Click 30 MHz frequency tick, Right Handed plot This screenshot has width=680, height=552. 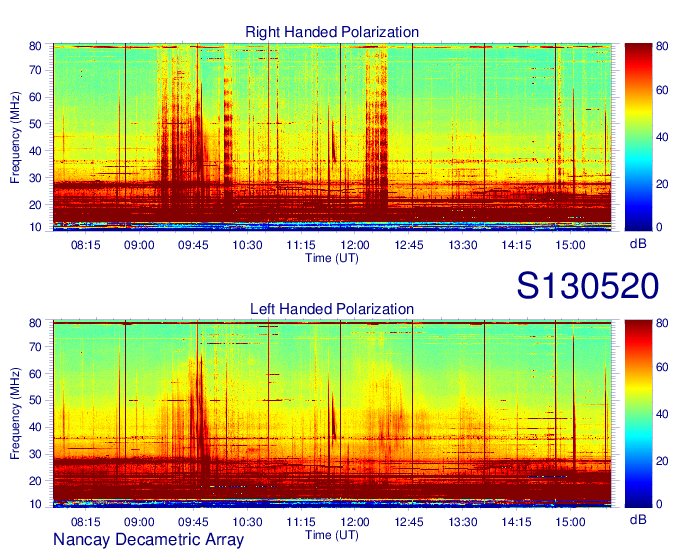click(x=35, y=178)
